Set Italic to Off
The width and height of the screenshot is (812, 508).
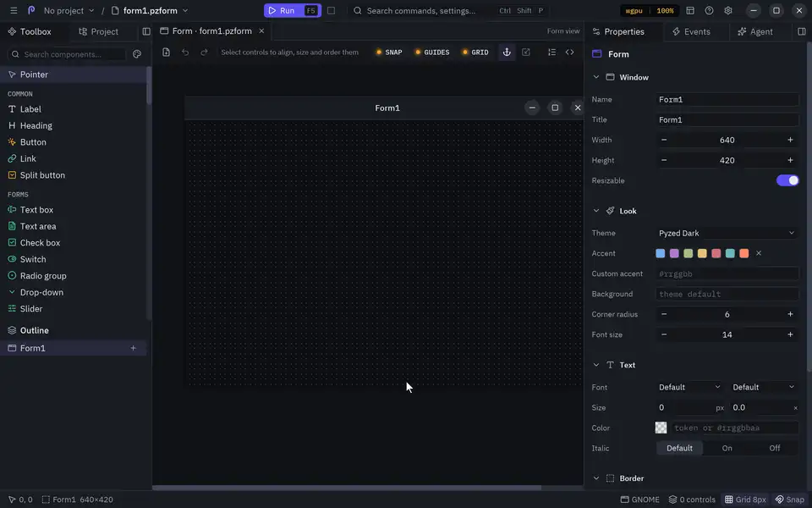(774, 448)
